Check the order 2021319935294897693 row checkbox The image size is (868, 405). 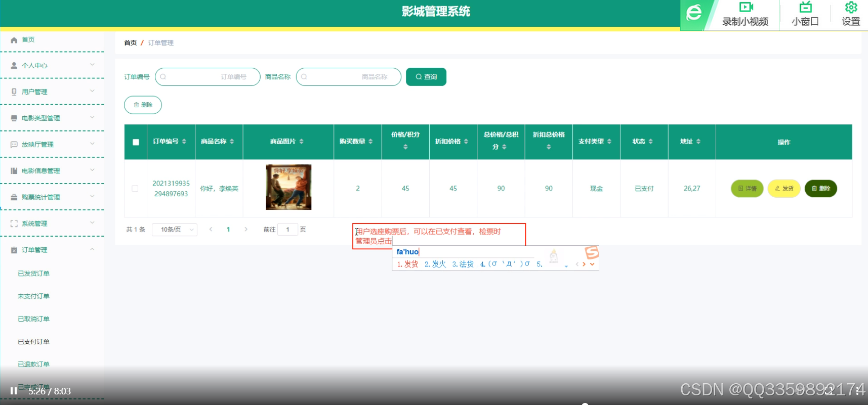(x=135, y=189)
